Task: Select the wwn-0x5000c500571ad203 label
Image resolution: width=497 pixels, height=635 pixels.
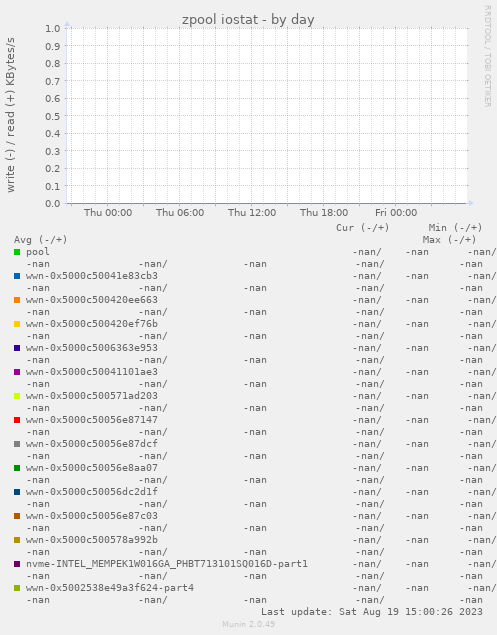Action: coord(92,396)
